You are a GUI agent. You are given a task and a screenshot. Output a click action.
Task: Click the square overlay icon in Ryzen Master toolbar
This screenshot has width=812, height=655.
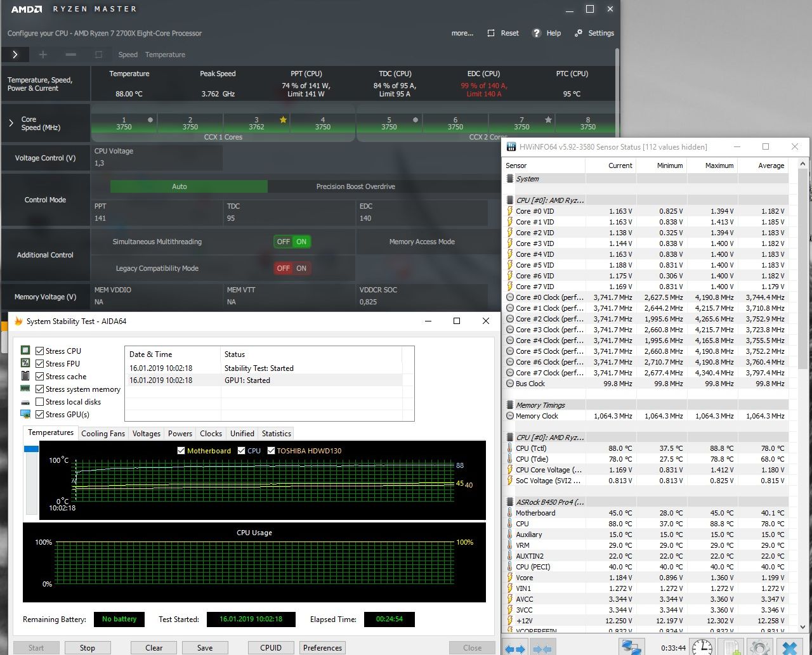pos(98,55)
